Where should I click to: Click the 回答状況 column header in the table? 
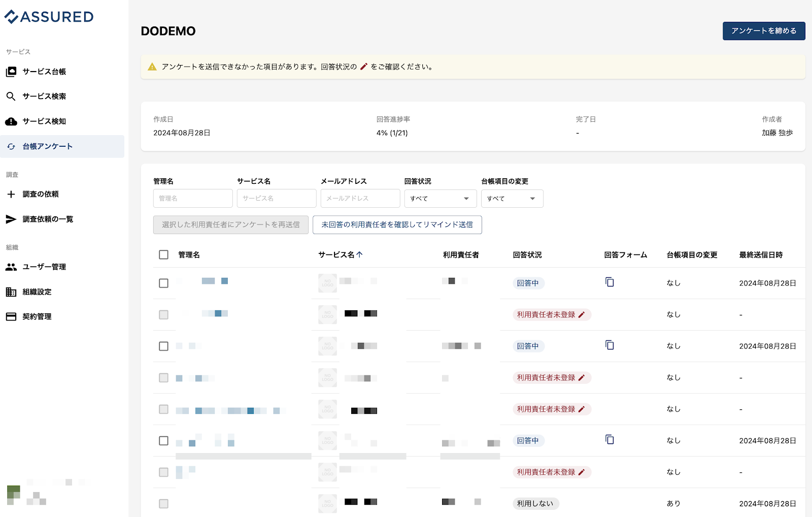[x=527, y=255]
